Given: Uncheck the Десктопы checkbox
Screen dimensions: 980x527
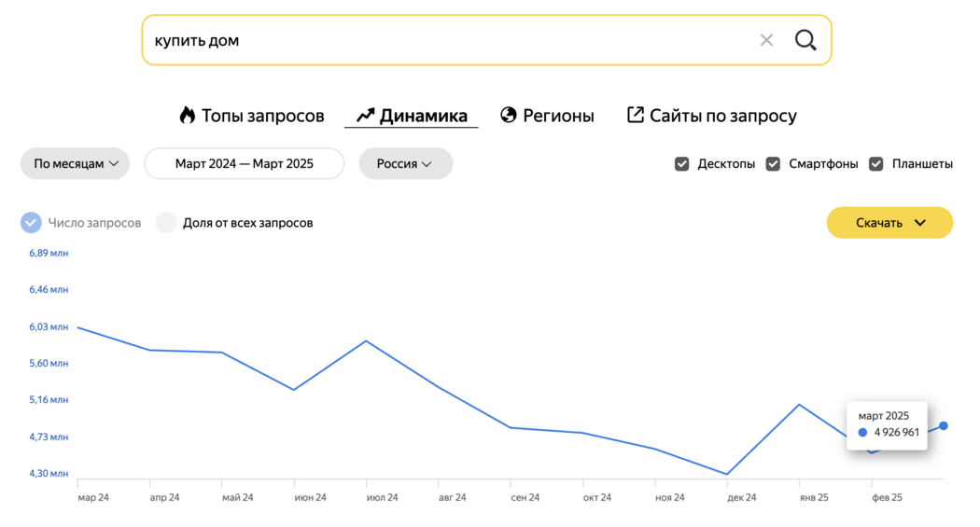Looking at the screenshot, I should point(682,163).
